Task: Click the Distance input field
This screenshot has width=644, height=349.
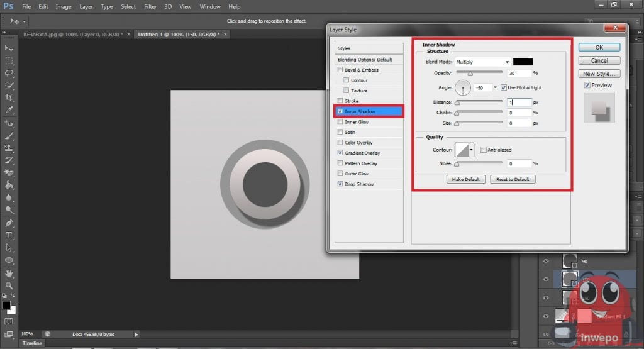Action: [519, 102]
